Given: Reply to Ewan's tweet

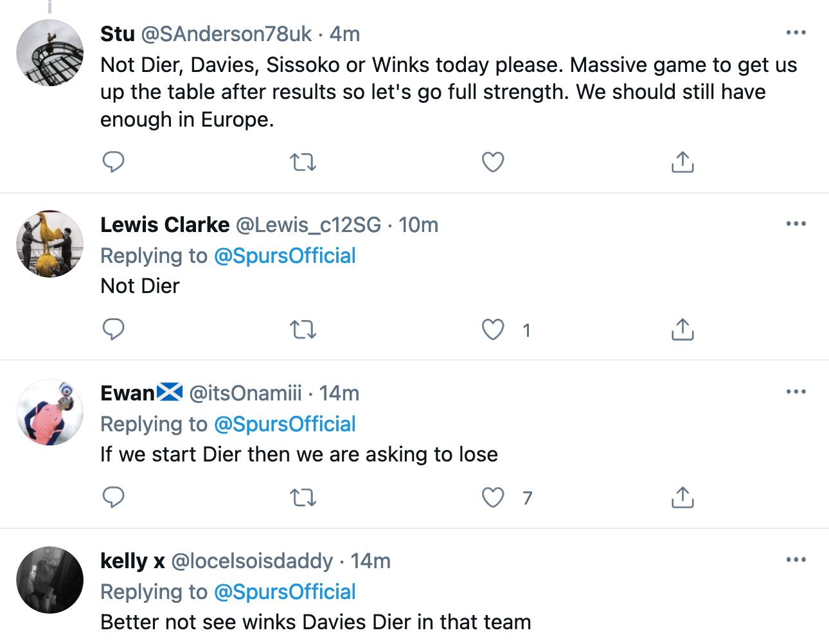Looking at the screenshot, I should click(113, 497).
